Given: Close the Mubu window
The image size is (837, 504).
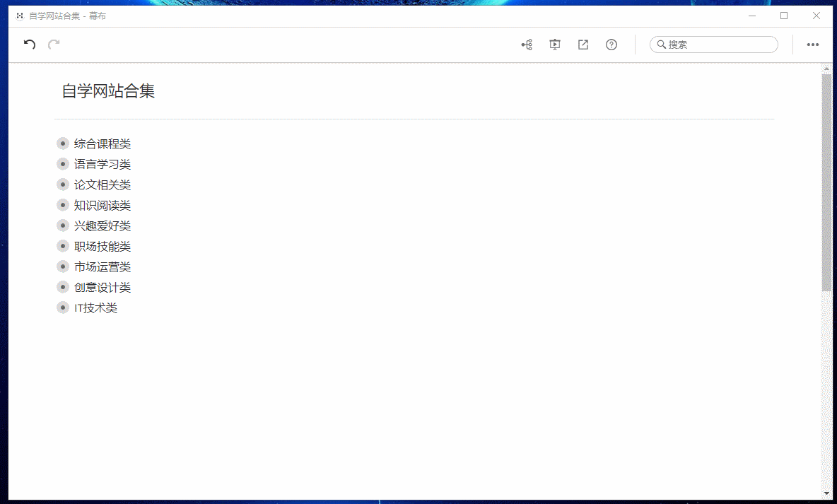Looking at the screenshot, I should pyautogui.click(x=816, y=16).
